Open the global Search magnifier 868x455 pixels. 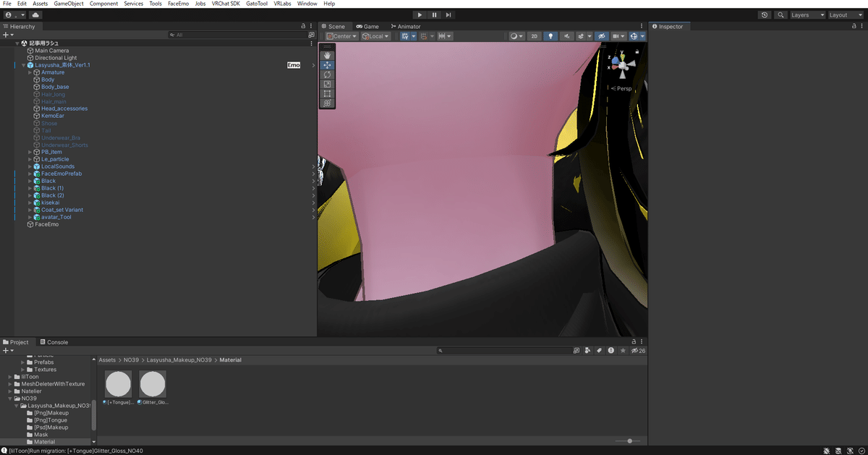781,14
